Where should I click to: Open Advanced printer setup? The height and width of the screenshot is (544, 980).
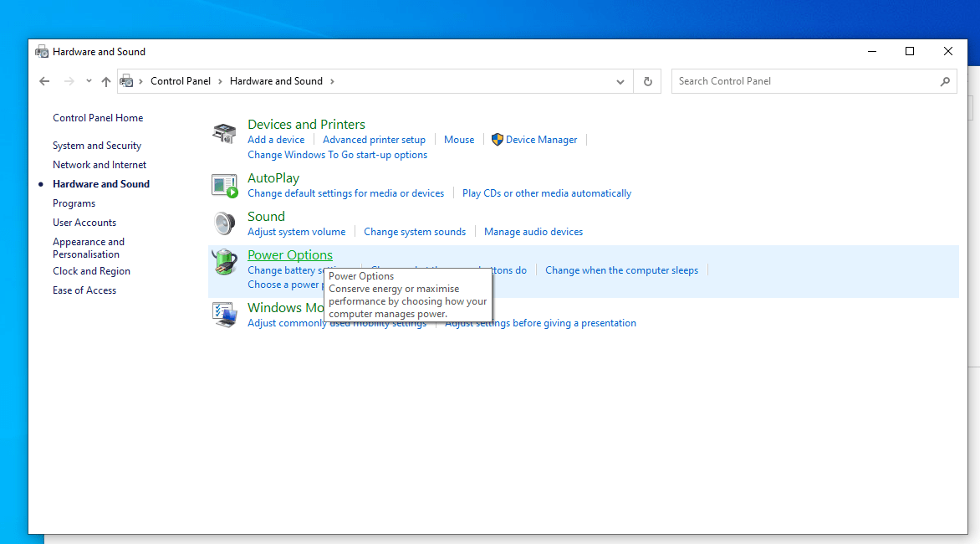coord(374,140)
